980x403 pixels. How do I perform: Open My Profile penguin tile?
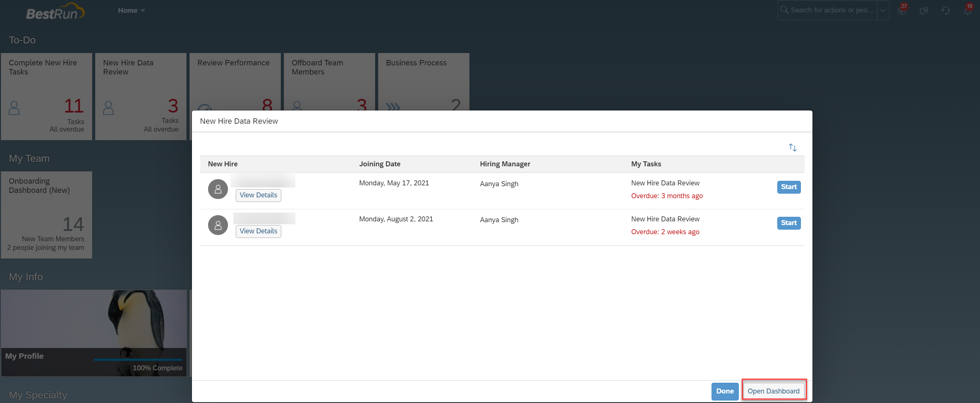pyautogui.click(x=94, y=333)
